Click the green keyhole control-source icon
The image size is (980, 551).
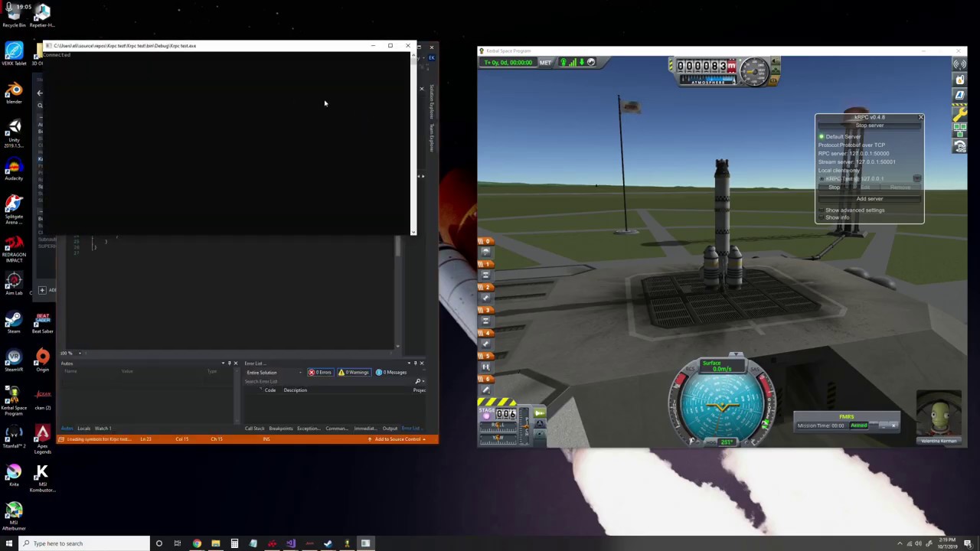coord(563,63)
